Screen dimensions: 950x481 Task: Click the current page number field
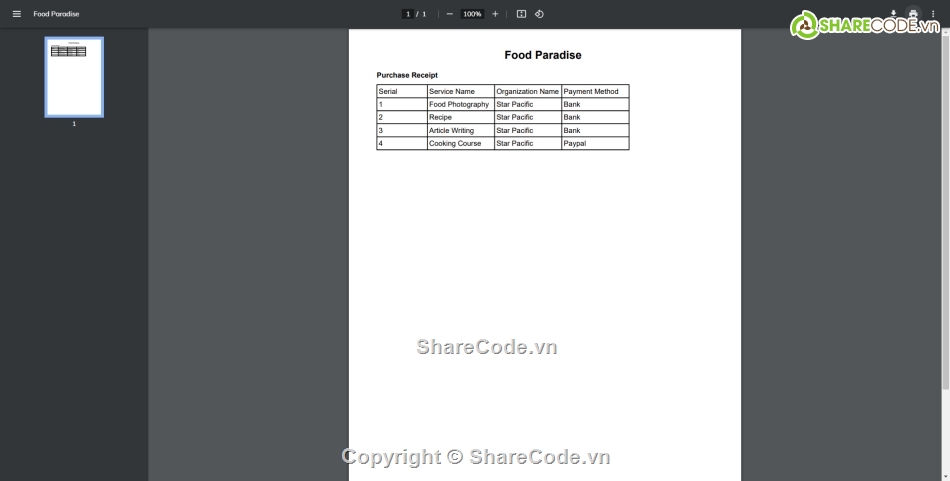tap(408, 14)
